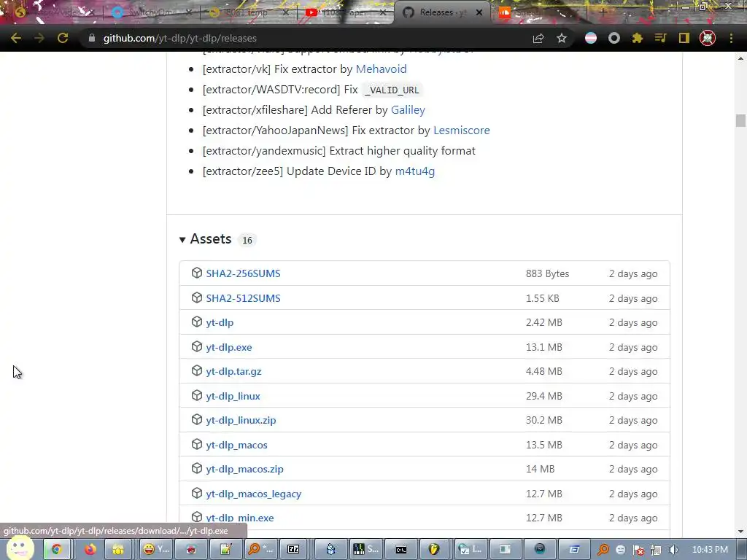The width and height of the screenshot is (747, 560).
Task: Click package icon beside yt-dlp.exe
Action: (197, 346)
